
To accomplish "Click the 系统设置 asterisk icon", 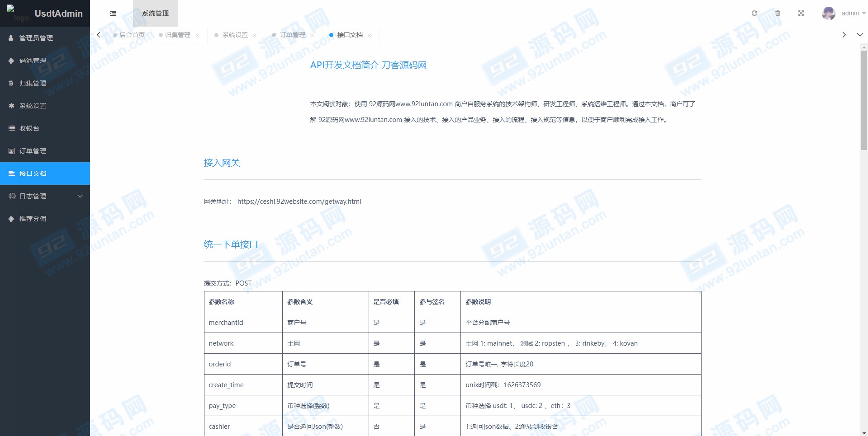I will coord(11,106).
